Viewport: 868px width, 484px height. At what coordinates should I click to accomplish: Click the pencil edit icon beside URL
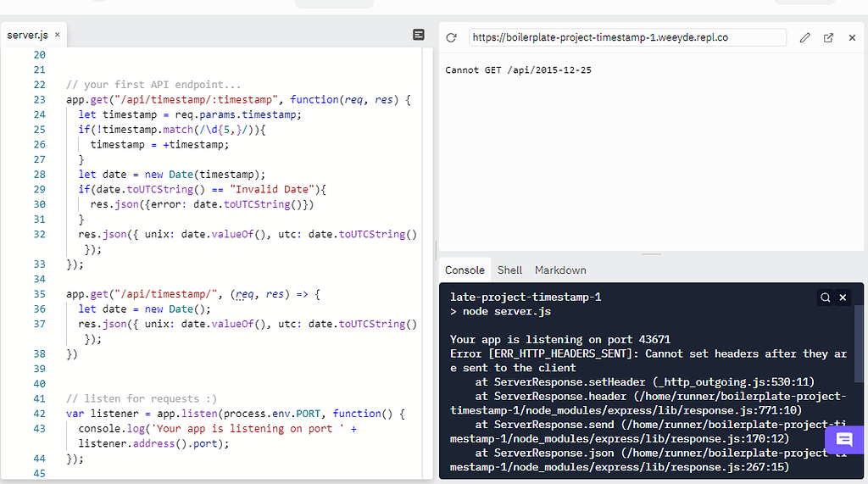(805, 37)
